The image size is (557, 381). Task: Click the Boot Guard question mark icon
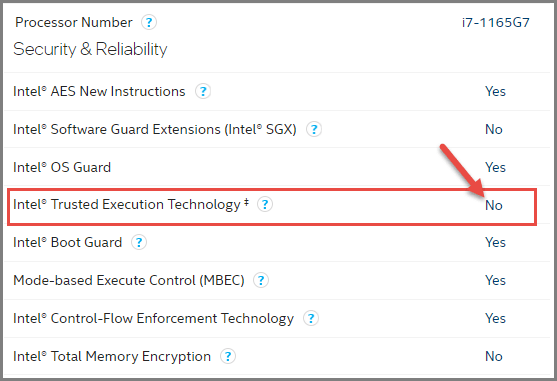[x=139, y=243]
